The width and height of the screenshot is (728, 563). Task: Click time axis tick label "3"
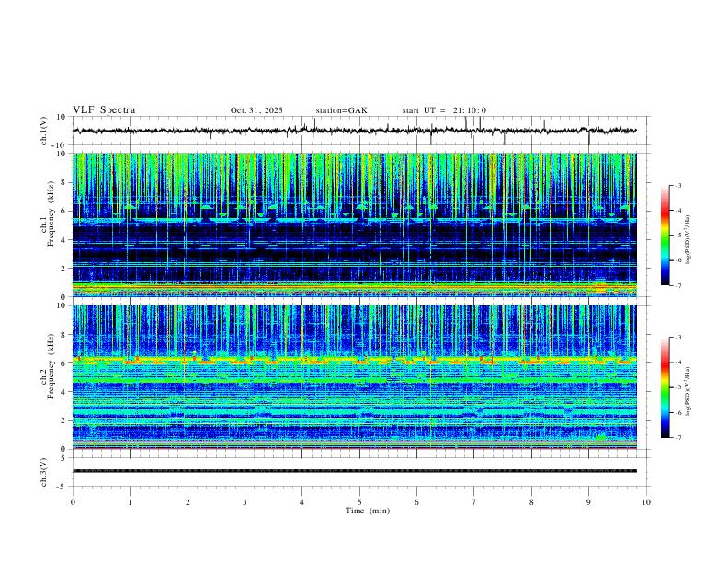(x=245, y=502)
